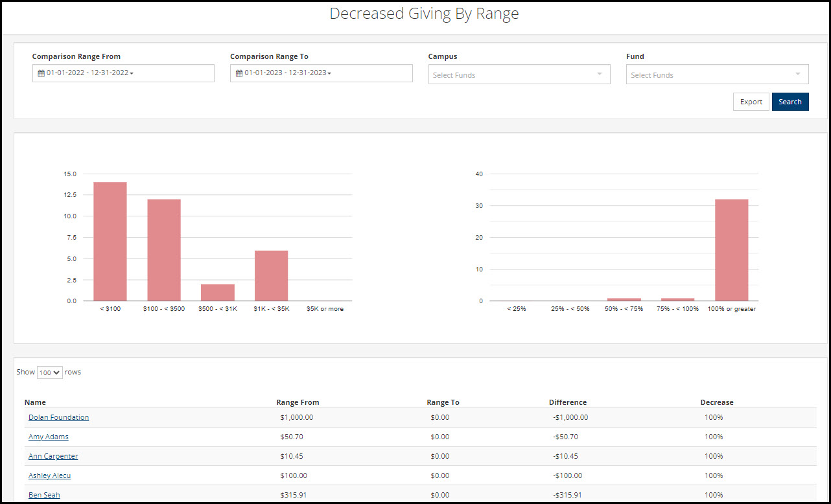Viewport: 831px width, 504px height.
Task: Sort by the Difference column header
Action: tap(568, 402)
